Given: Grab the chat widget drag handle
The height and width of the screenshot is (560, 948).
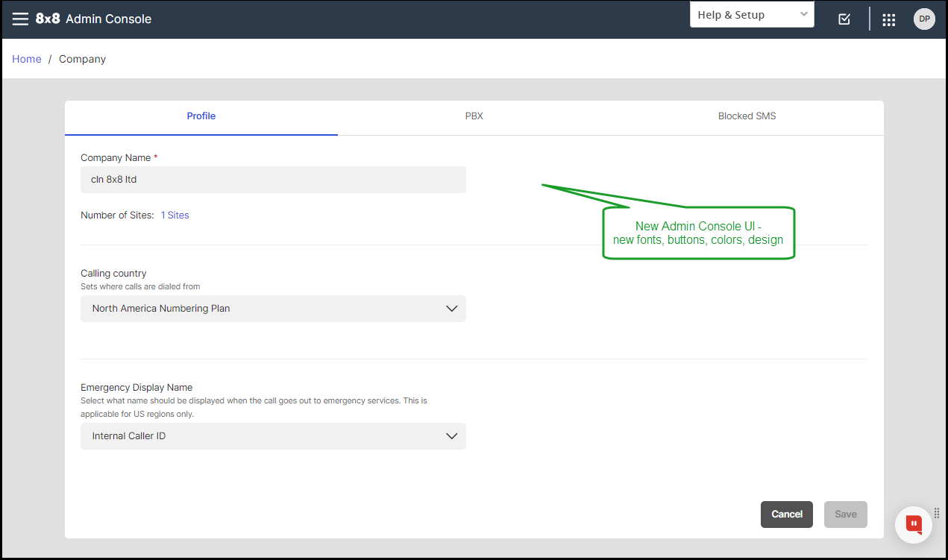Looking at the screenshot, I should 937,513.
